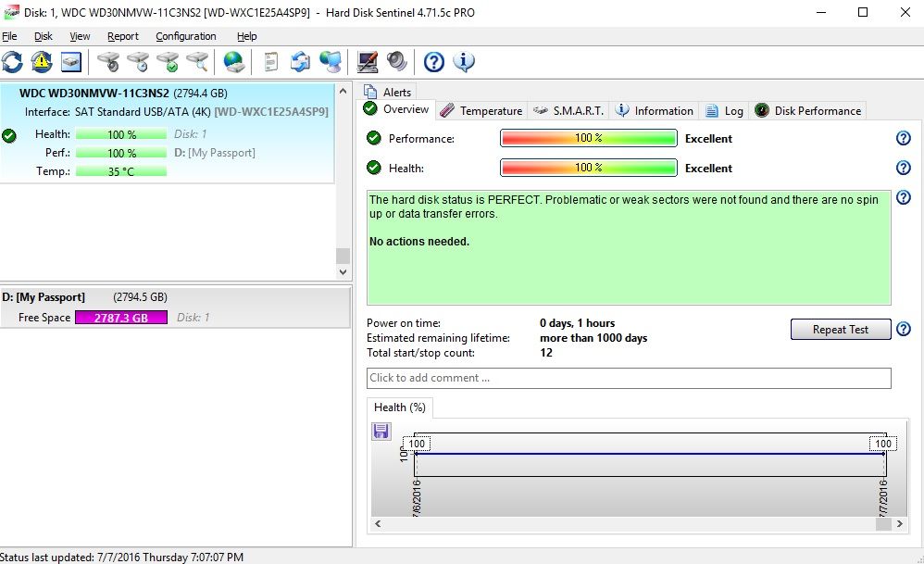Click the Repeat Test button
The height and width of the screenshot is (564, 924).
pos(841,330)
